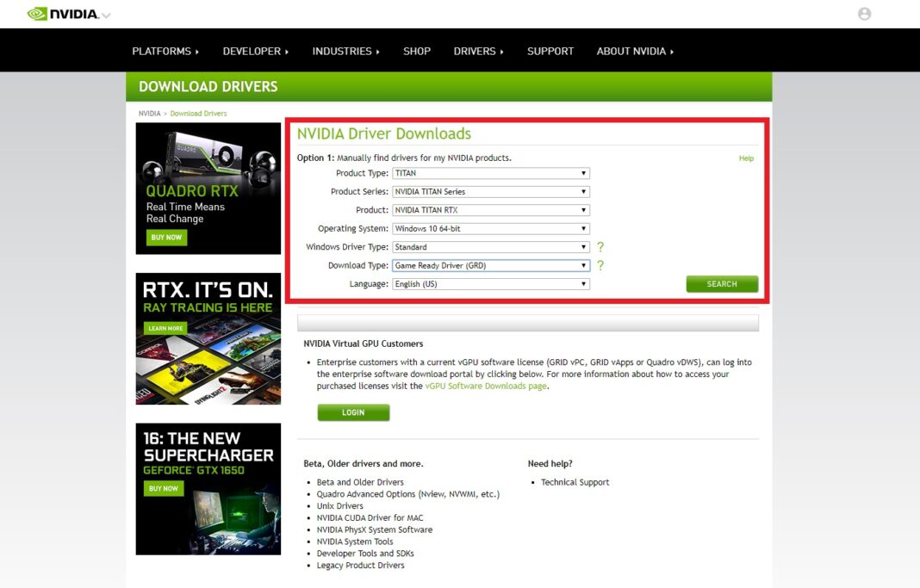
Task: Open the Quadro RTX banner image
Action: click(x=208, y=189)
